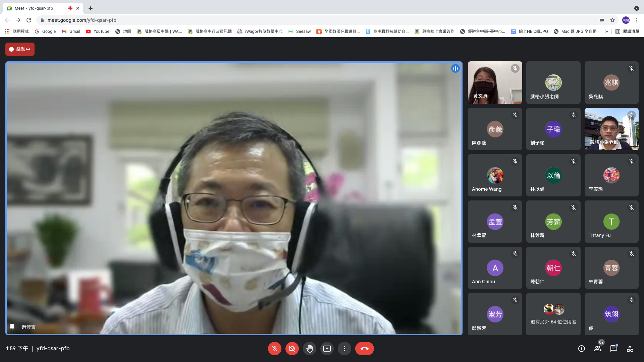Select 黃文貞 video thumbnail
The image size is (644, 362).
(495, 82)
